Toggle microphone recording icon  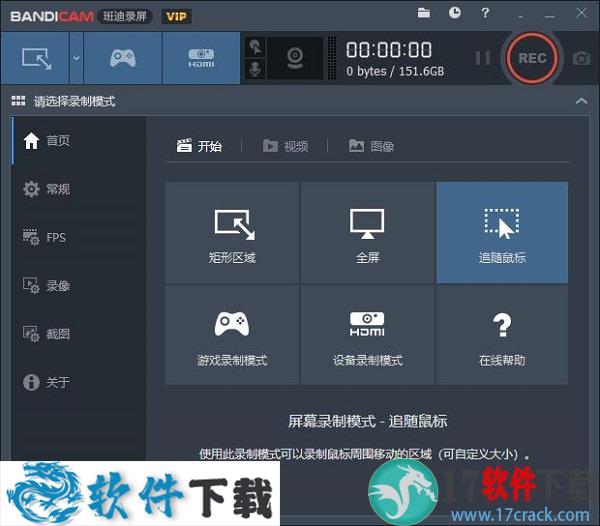[255, 69]
